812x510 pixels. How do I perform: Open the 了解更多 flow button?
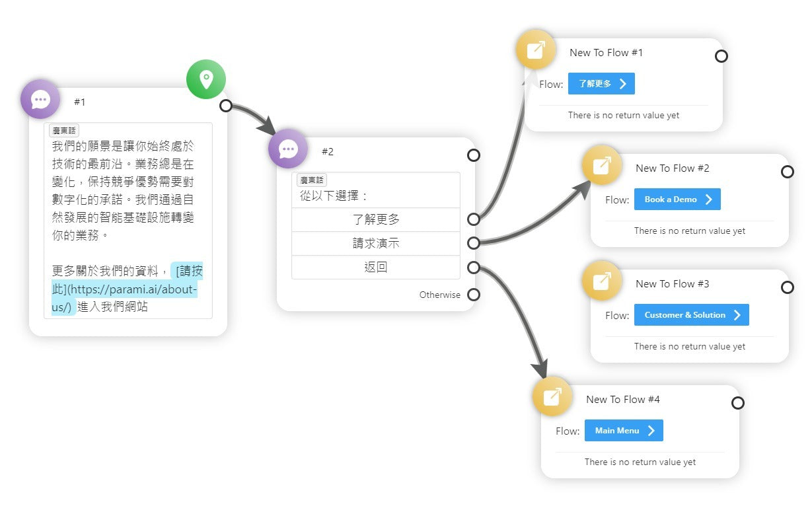[x=601, y=84]
